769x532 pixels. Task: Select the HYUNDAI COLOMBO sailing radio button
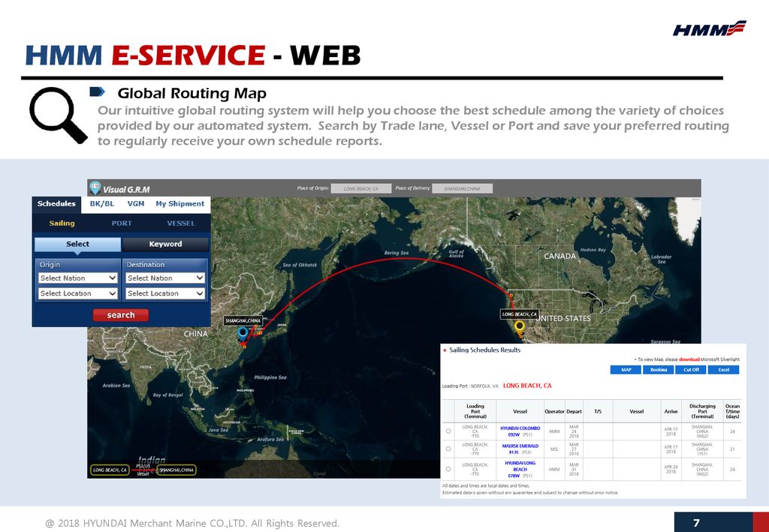tap(448, 431)
